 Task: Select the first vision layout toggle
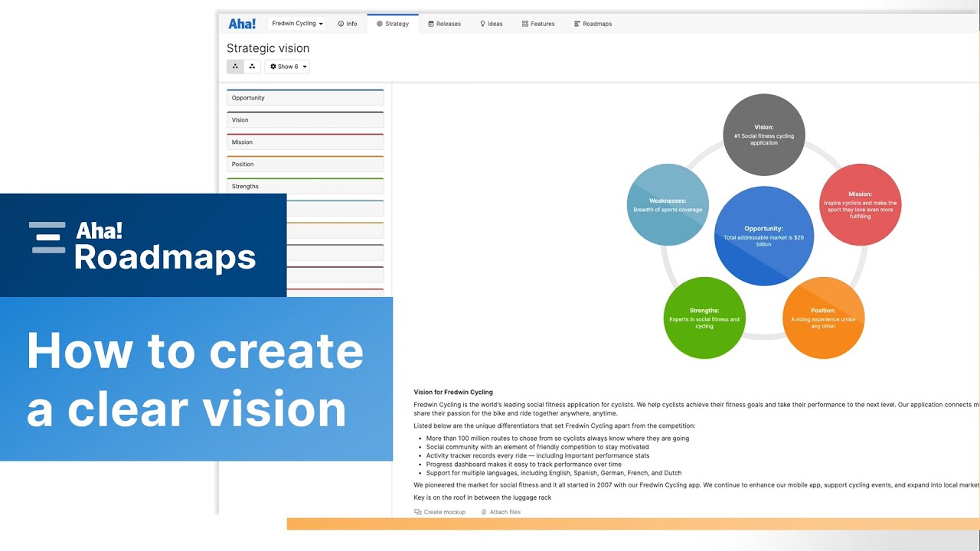click(x=235, y=67)
